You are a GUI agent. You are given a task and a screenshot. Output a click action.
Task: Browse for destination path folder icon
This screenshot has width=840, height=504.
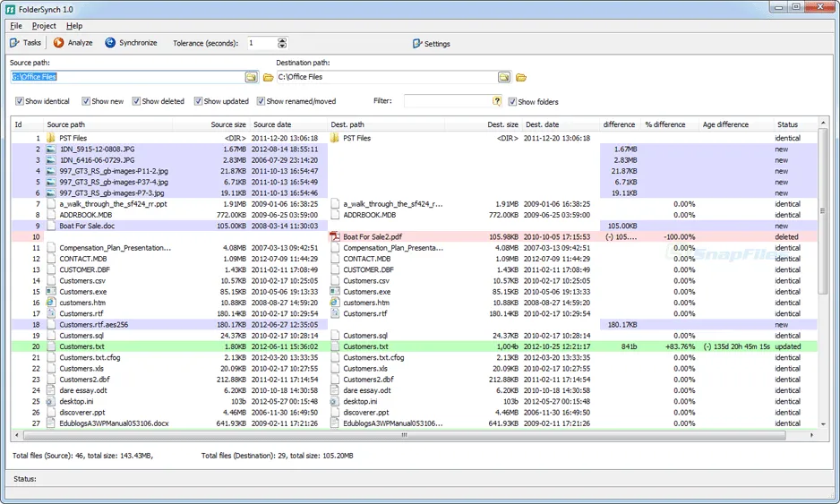[x=504, y=77]
